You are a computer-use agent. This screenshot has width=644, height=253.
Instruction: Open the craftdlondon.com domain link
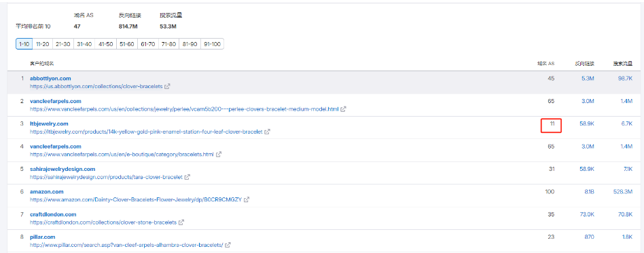tap(53, 214)
